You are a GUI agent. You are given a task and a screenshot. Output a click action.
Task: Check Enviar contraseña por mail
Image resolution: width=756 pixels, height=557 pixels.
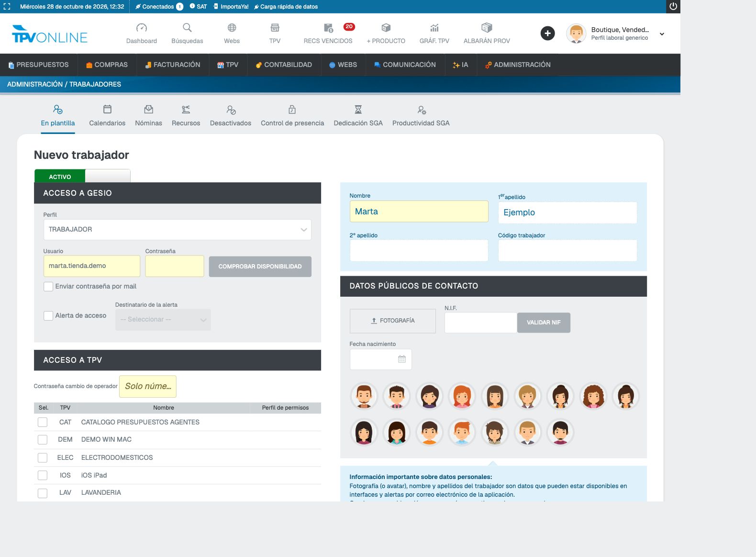[48, 287]
